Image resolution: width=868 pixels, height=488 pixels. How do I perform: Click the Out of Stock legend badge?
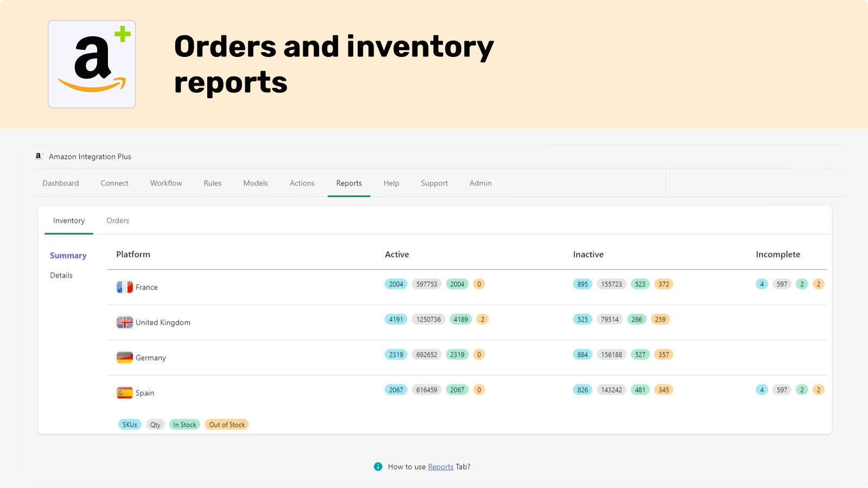click(227, 425)
